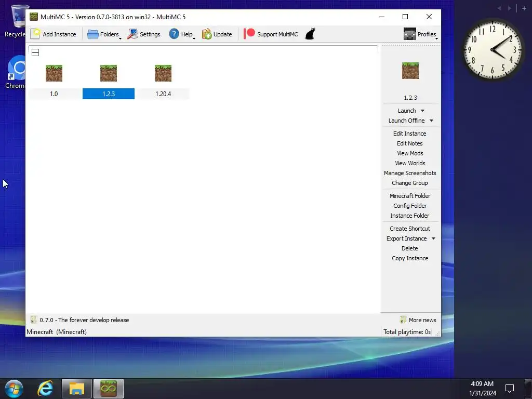Open the Minecraft Folder
The width and height of the screenshot is (532, 399).
409,196
